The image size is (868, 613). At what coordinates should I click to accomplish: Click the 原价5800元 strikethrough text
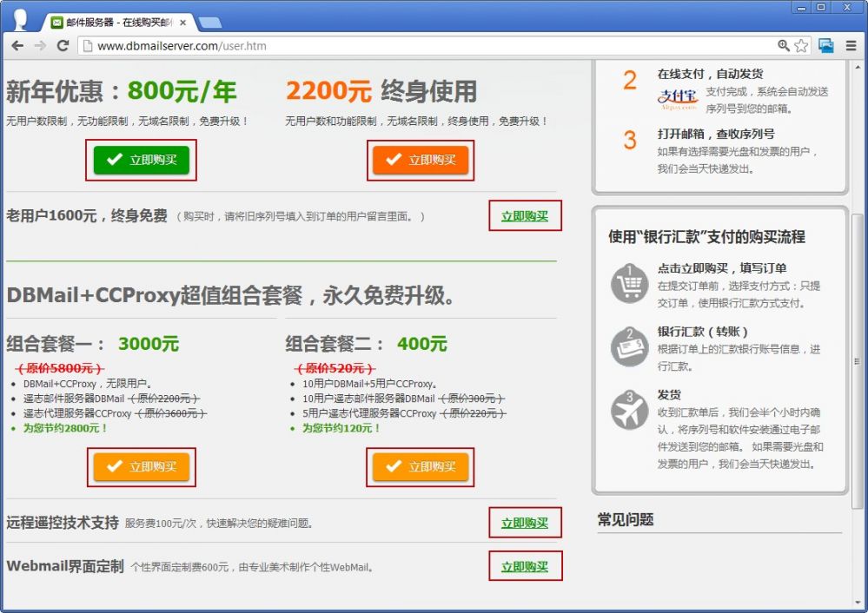(59, 368)
